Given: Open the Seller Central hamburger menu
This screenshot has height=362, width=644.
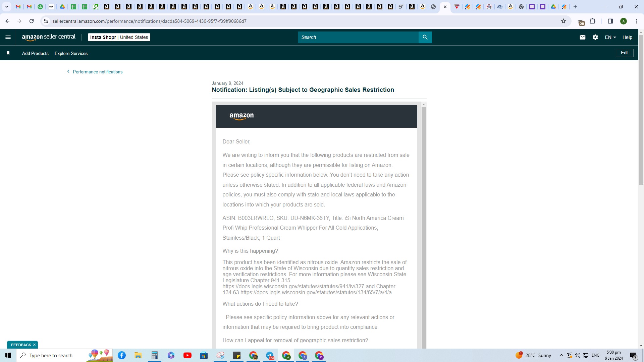Looking at the screenshot, I should click(8, 37).
